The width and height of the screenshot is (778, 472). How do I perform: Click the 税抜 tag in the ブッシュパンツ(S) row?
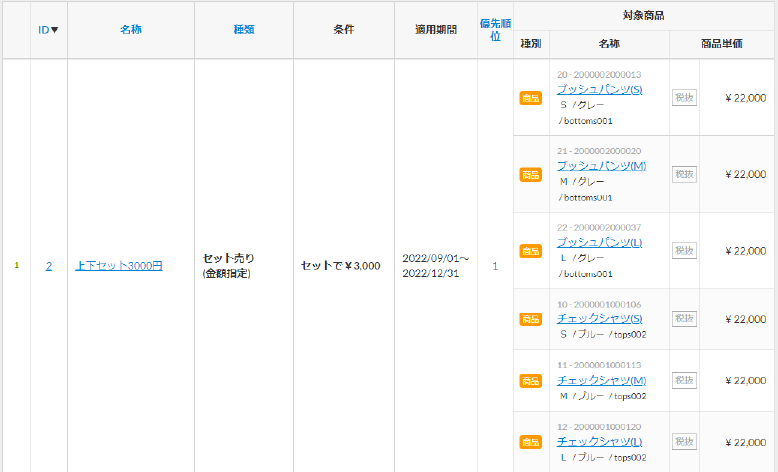coord(684,98)
